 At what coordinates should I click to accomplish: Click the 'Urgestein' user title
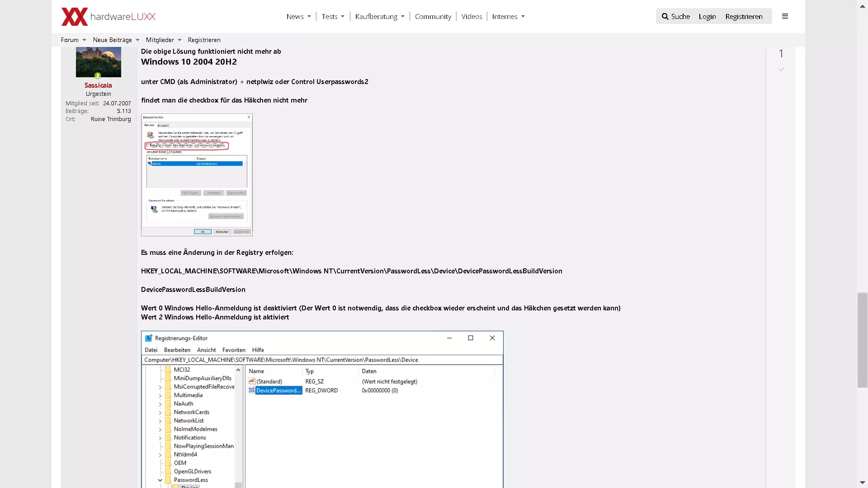click(99, 94)
